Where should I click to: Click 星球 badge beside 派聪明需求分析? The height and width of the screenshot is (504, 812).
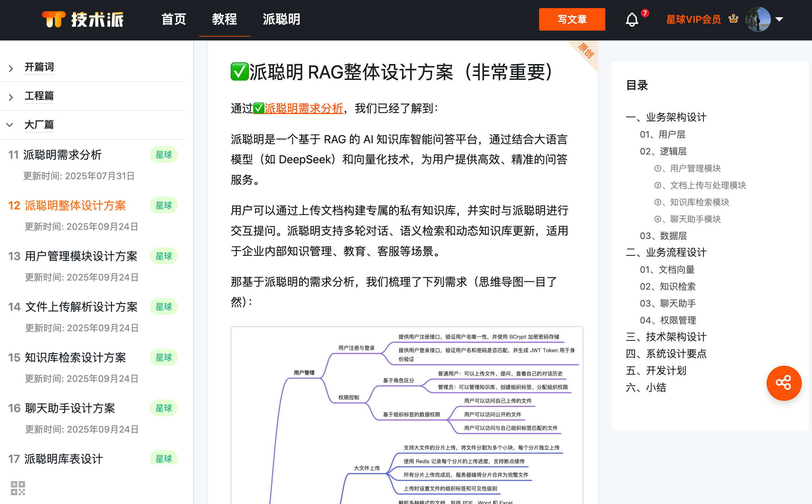[163, 155]
